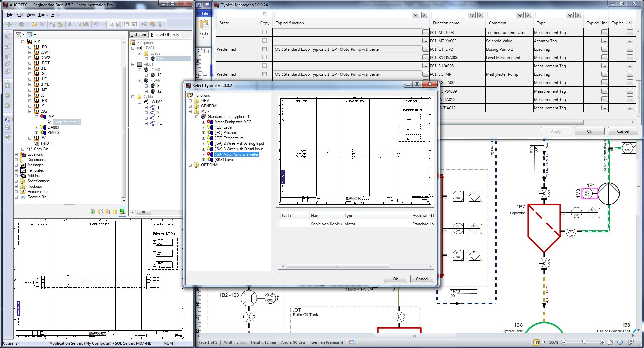
Task: Click the Pan & Zoom window icon
Action: [x=620, y=342]
